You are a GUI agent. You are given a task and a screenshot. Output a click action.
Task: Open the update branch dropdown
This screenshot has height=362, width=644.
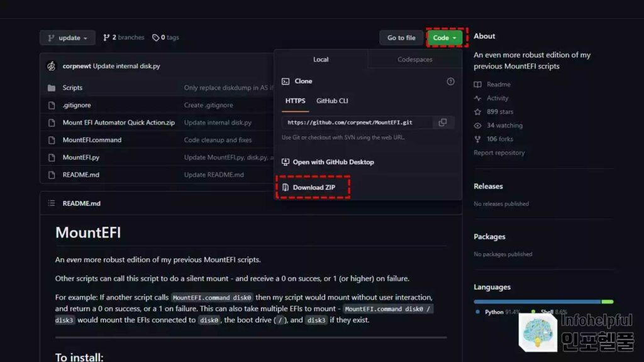tap(67, 38)
